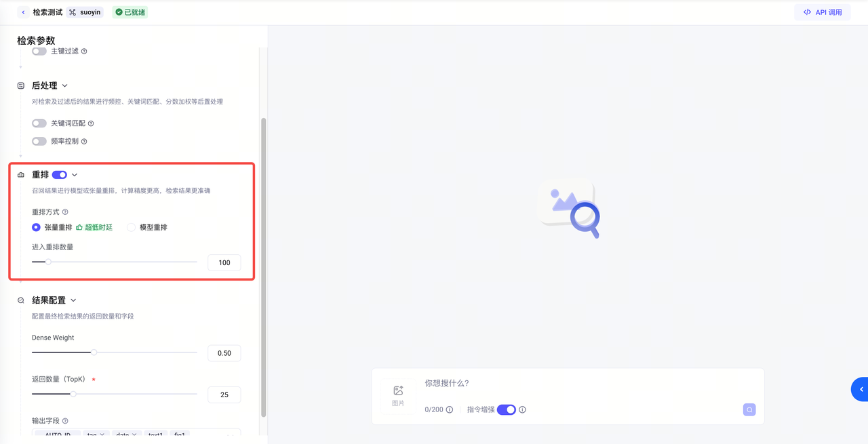Click the 重排 section icon

(x=20, y=175)
